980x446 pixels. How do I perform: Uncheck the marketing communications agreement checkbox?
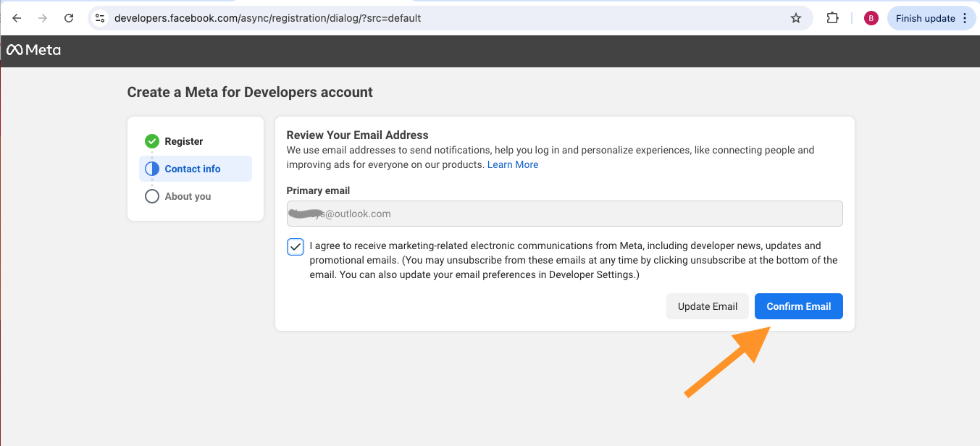click(296, 247)
